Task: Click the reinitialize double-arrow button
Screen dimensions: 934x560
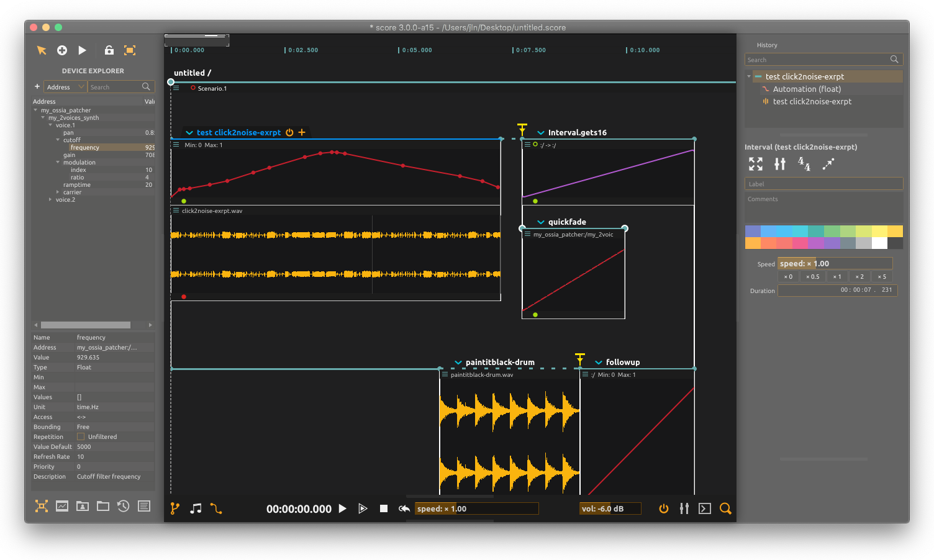Action: pyautogui.click(x=404, y=508)
